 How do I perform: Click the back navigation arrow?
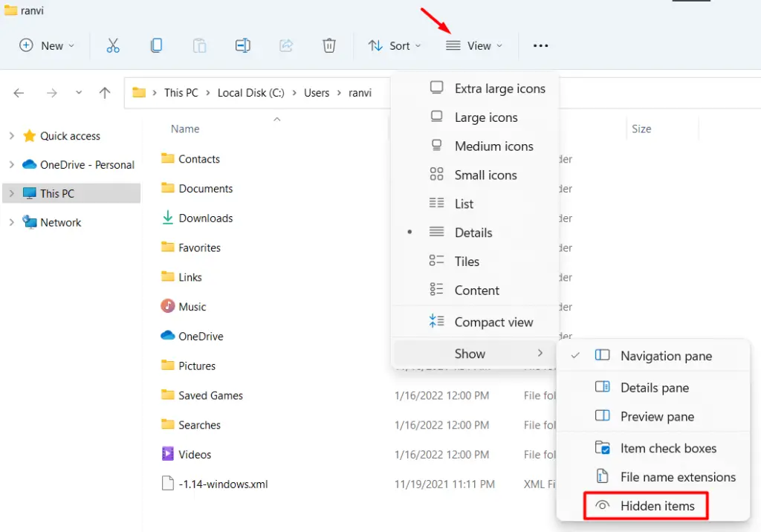pyautogui.click(x=18, y=93)
